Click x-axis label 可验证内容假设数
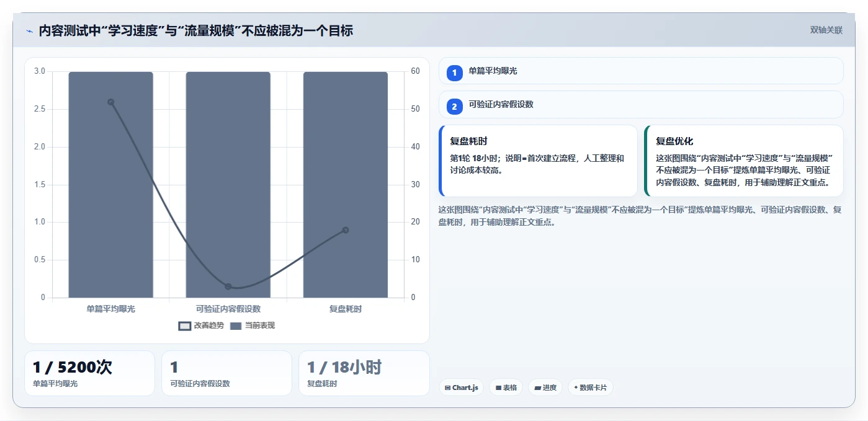Image resolution: width=868 pixels, height=421 pixels. click(228, 309)
